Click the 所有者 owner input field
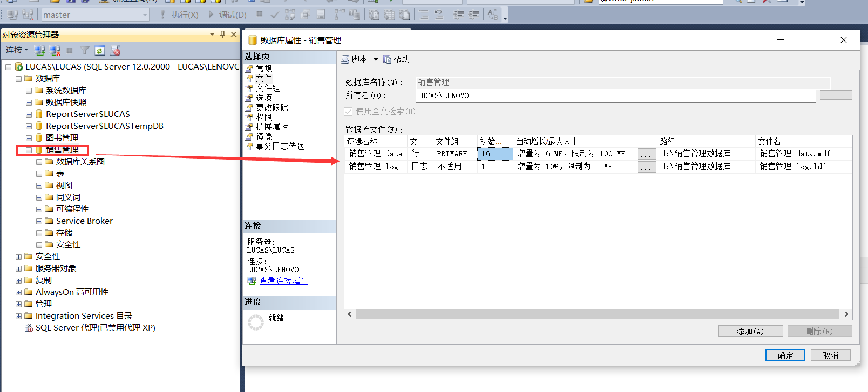This screenshot has height=392, width=868. [x=615, y=95]
